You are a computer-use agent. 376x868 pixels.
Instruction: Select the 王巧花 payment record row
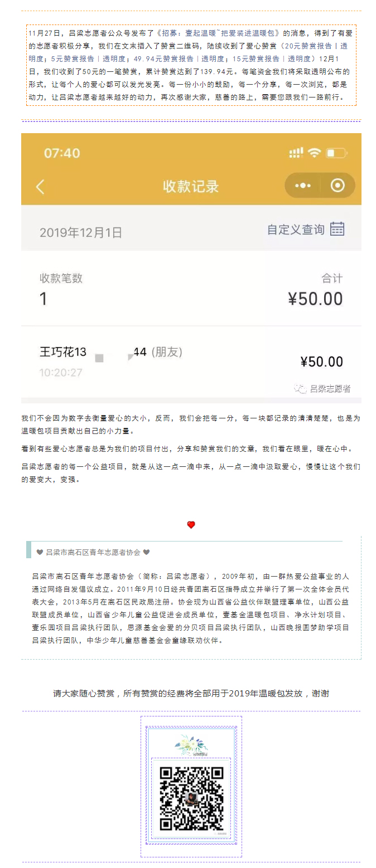tap(191, 362)
